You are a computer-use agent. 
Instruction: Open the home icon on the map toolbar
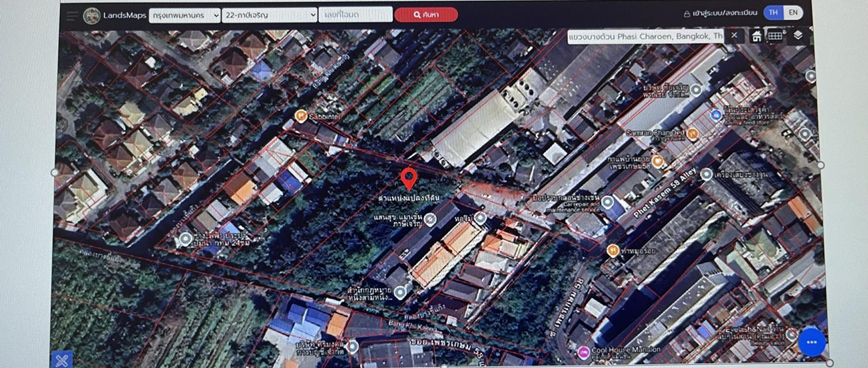[x=757, y=36]
